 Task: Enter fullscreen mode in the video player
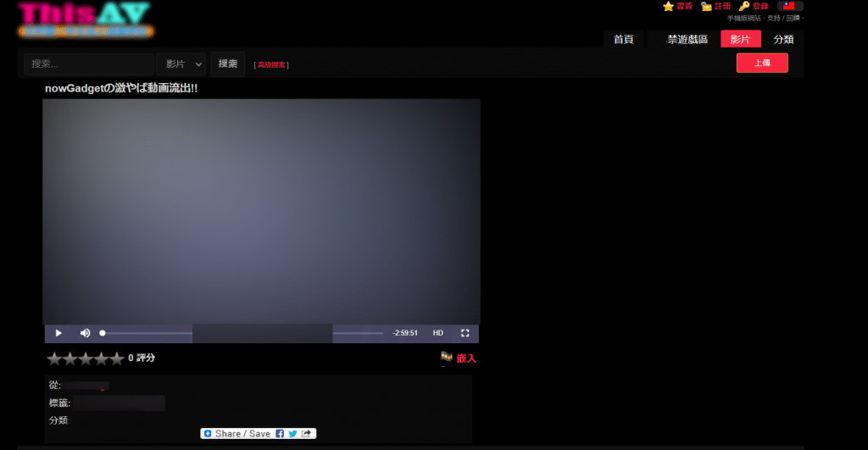tap(465, 333)
